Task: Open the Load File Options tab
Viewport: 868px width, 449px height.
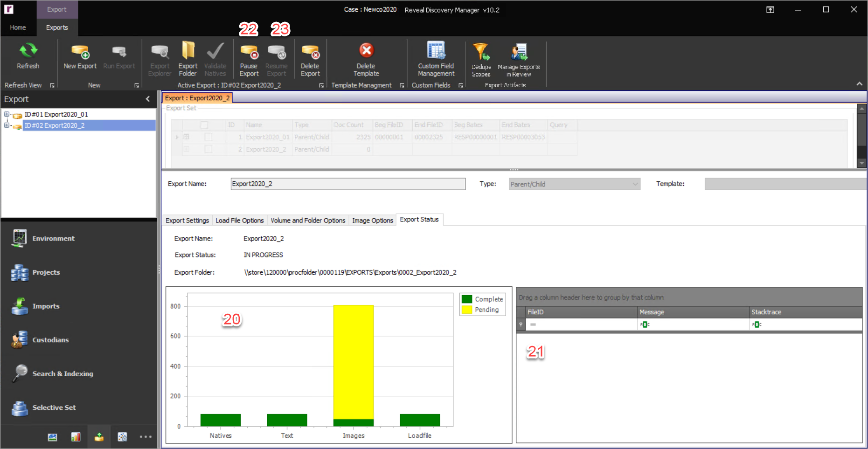Action: [240, 221]
